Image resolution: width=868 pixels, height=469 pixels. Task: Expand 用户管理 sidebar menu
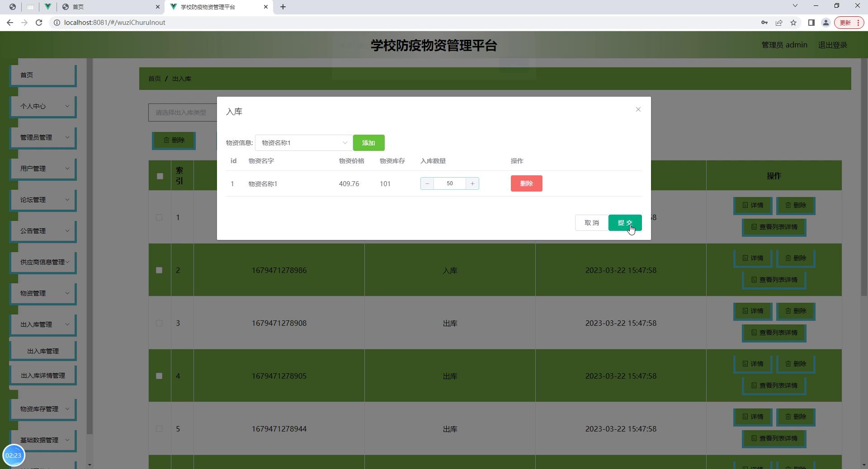(x=43, y=169)
